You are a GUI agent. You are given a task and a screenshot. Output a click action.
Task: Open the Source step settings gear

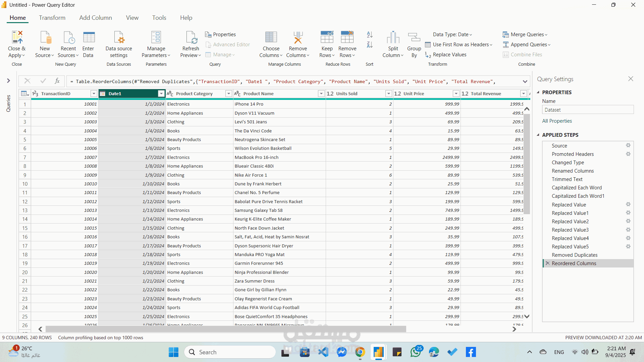coord(628,145)
